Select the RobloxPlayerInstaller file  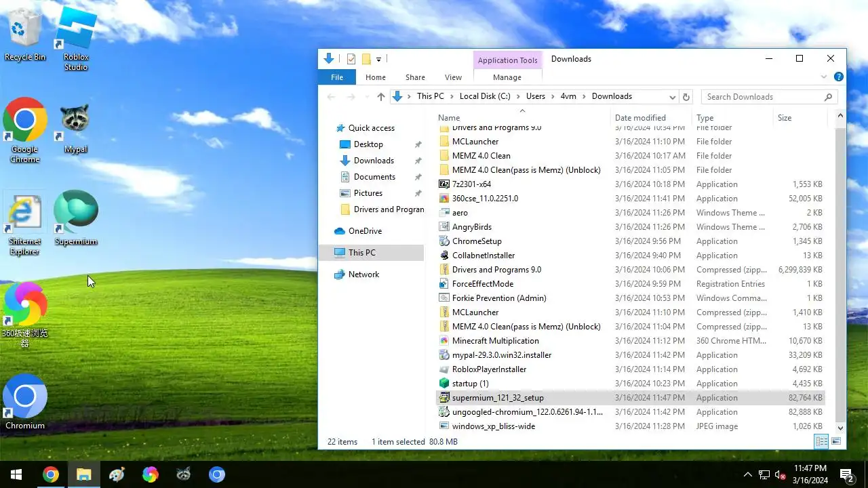[x=630, y=369]
